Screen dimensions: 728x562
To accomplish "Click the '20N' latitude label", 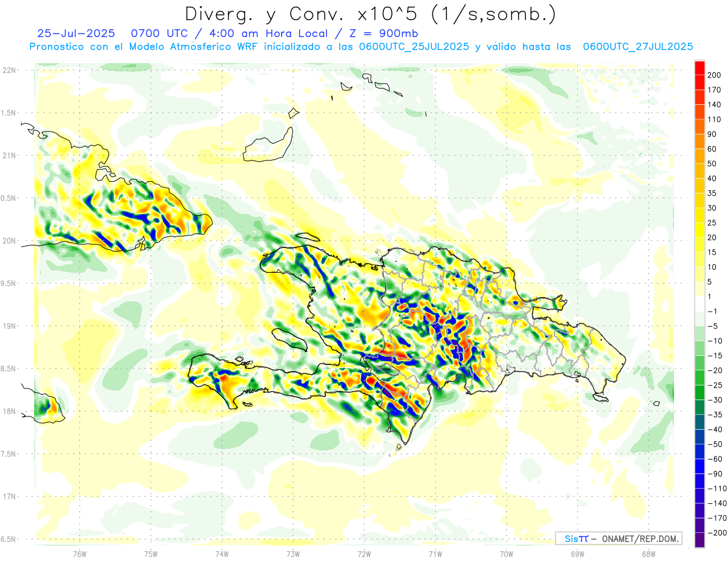I will [9, 241].
